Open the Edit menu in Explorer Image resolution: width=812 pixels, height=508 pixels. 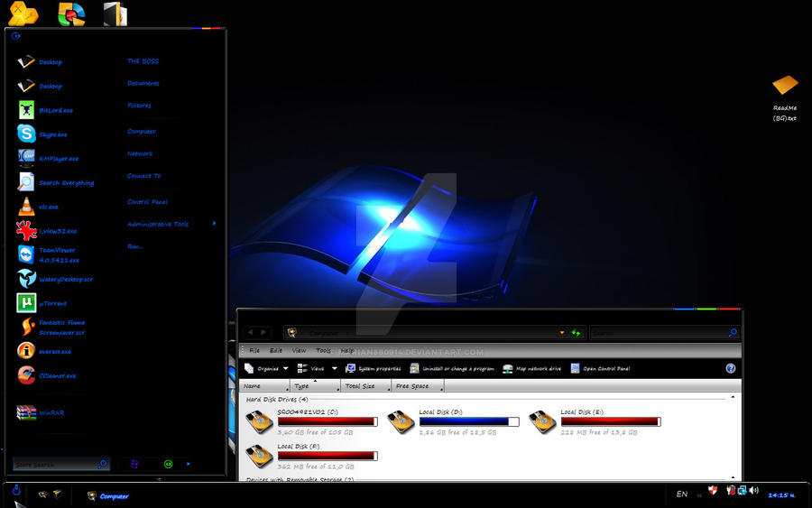click(276, 351)
